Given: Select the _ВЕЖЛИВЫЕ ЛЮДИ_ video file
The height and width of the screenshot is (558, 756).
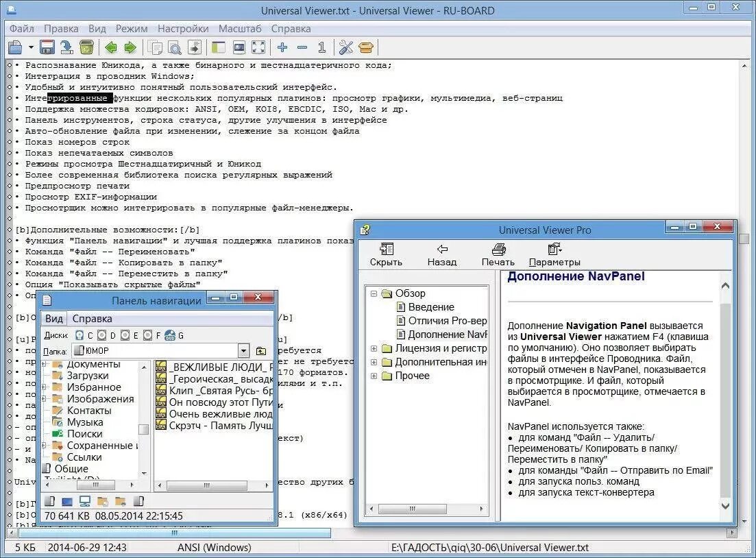Looking at the screenshot, I should pyautogui.click(x=215, y=367).
